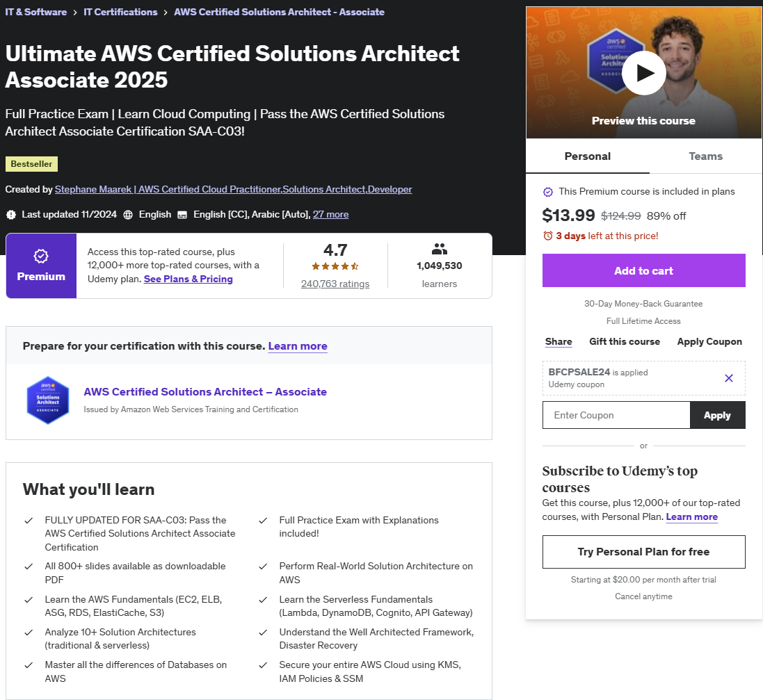Play the course preview video
The height and width of the screenshot is (700, 763).
coord(643,73)
